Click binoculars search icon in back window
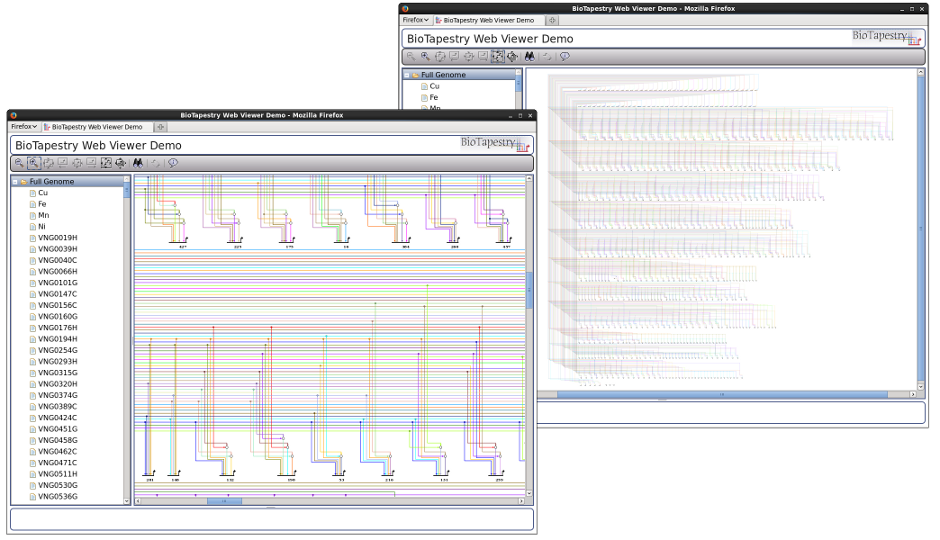This screenshot has height=540, width=940. 530,56
